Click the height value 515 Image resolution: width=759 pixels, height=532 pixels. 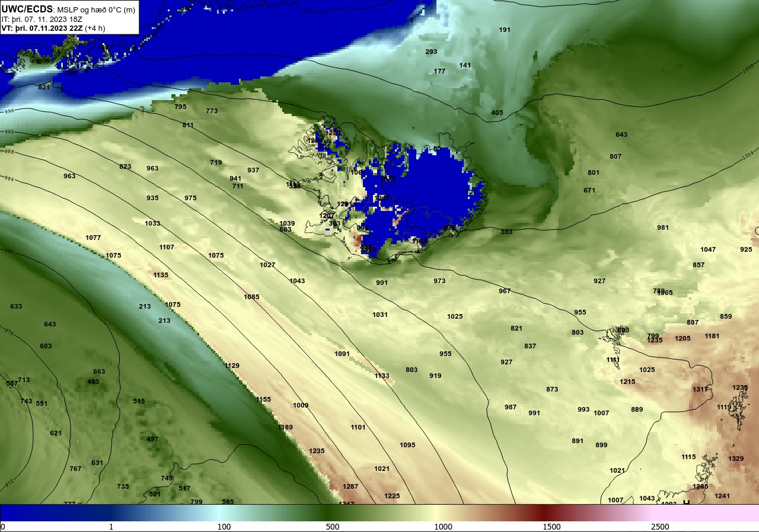click(x=139, y=401)
